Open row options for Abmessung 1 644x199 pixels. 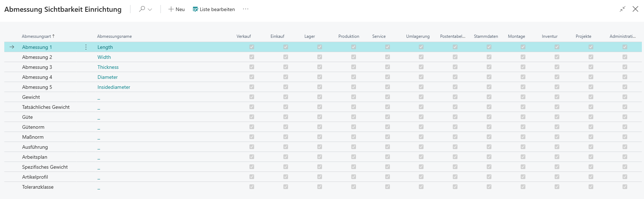(86, 47)
